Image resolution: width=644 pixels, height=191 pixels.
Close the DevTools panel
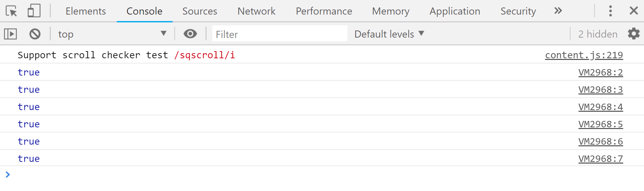[x=634, y=11]
